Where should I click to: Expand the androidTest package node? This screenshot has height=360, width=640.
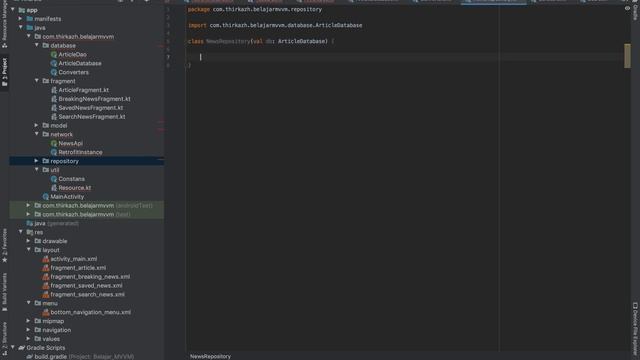pos(28,205)
